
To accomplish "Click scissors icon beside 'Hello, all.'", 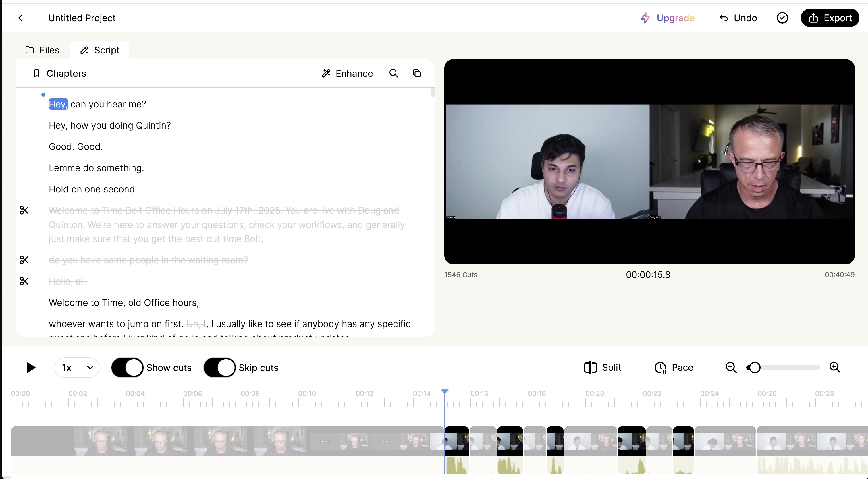I will coord(24,281).
